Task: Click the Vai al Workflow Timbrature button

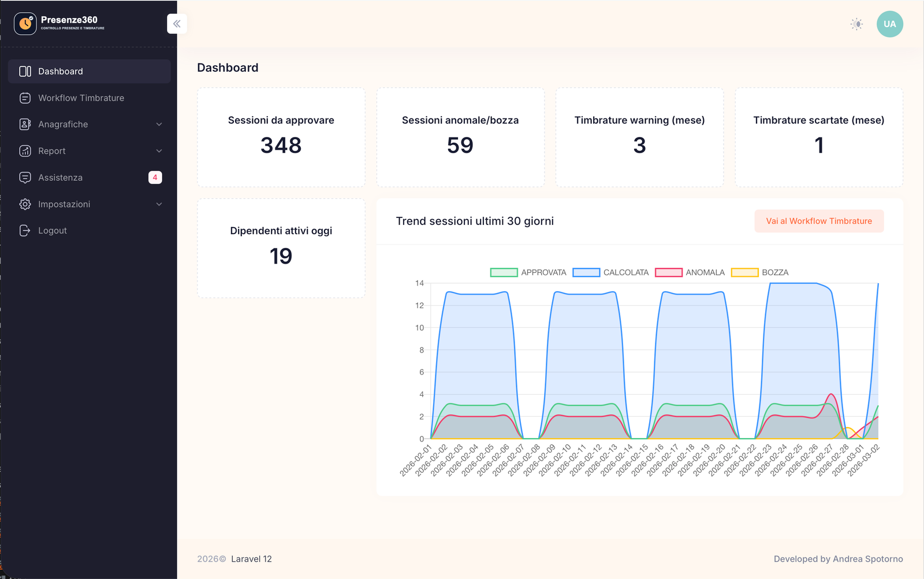Action: pos(818,221)
